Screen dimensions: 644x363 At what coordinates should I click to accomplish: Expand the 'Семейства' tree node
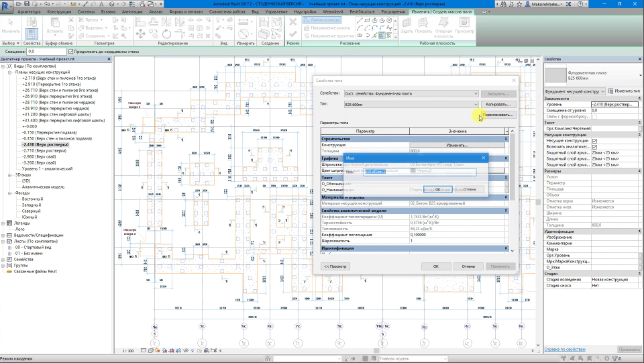3,260
